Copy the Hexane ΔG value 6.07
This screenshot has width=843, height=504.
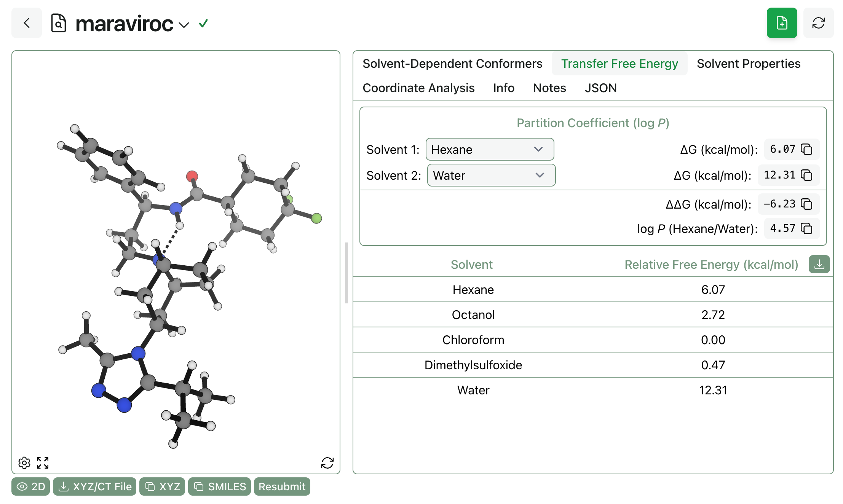tap(806, 149)
